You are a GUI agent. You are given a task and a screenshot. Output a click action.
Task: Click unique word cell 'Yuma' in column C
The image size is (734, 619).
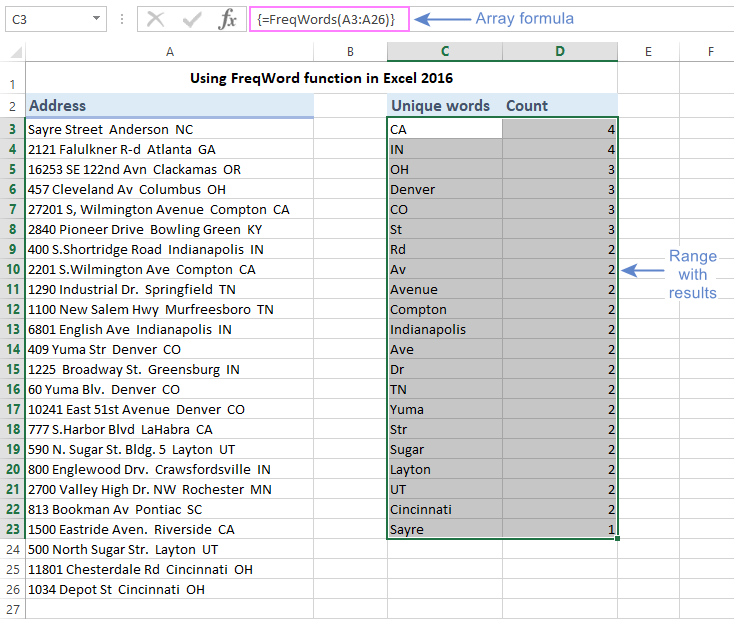(445, 409)
